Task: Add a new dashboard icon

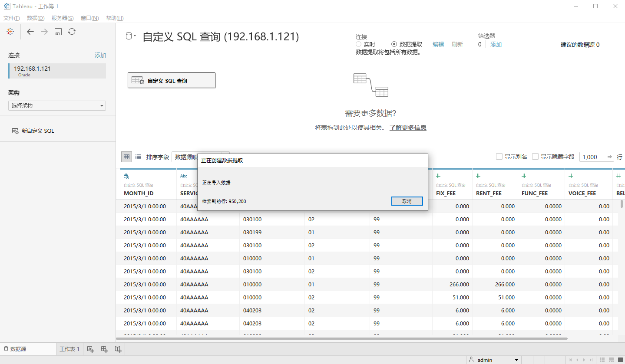Action: pyautogui.click(x=104, y=349)
